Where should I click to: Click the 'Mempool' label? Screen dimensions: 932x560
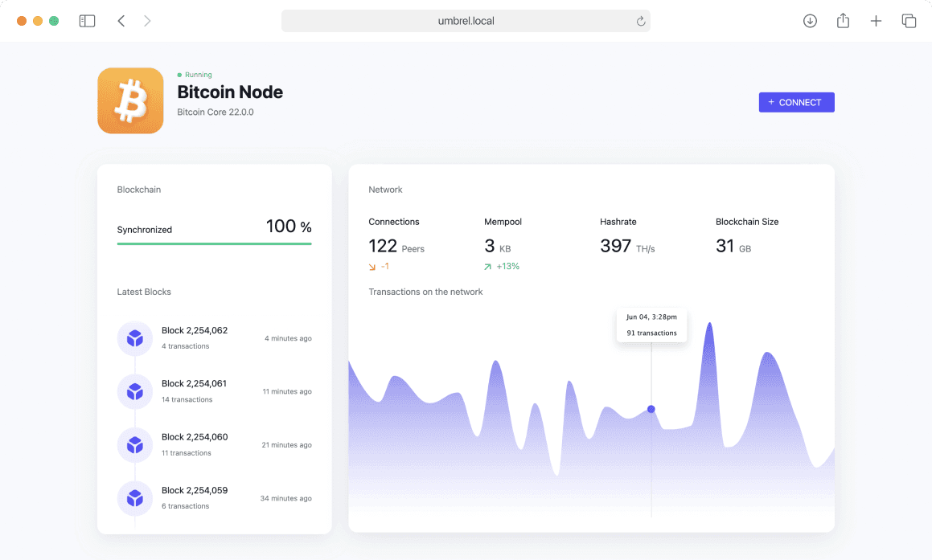click(x=503, y=222)
